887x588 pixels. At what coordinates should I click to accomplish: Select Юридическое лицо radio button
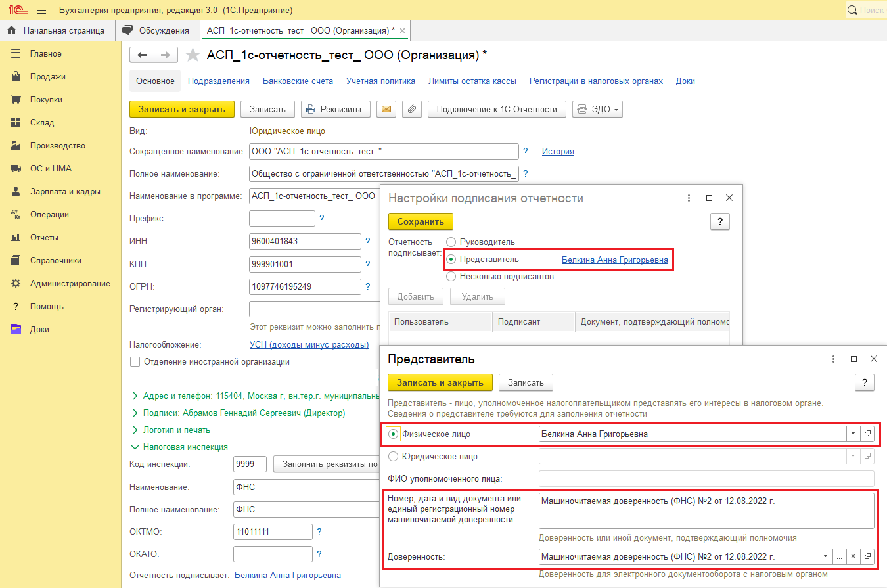tap(394, 457)
